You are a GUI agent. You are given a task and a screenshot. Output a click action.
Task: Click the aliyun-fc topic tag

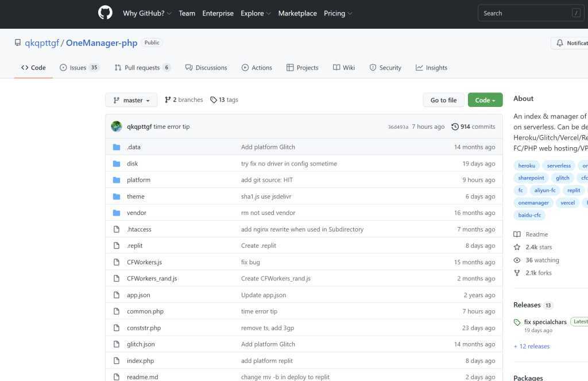545,190
